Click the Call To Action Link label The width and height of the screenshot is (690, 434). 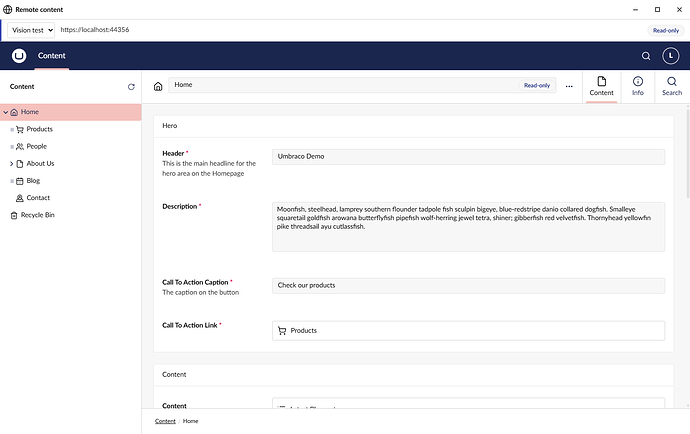190,325
